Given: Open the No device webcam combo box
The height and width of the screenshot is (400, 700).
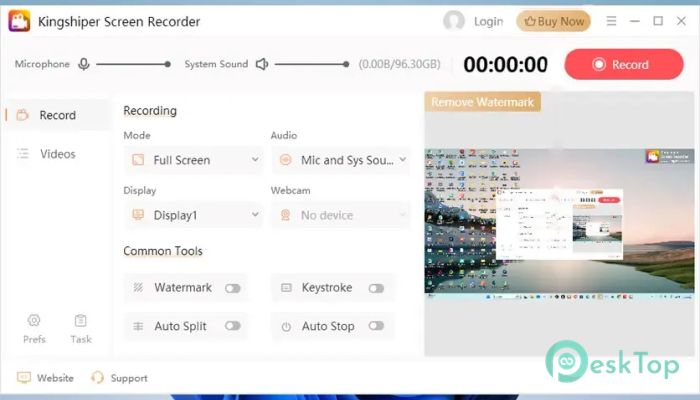Looking at the screenshot, I should pyautogui.click(x=341, y=215).
